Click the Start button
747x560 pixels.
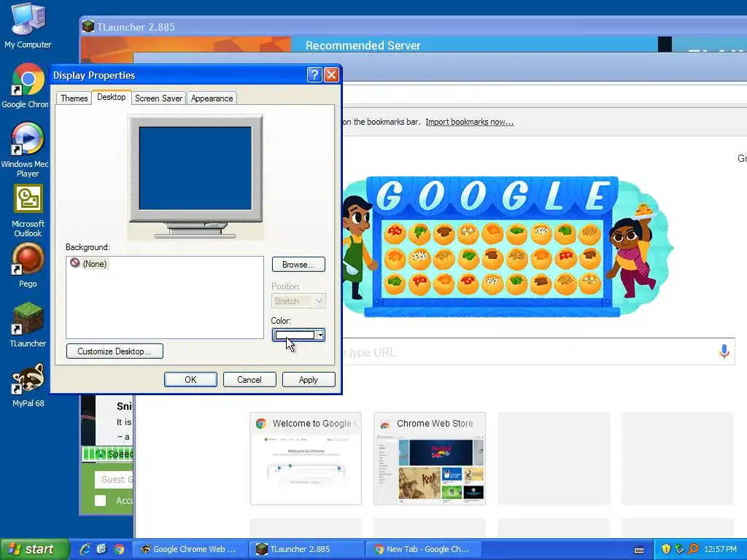coord(34,549)
